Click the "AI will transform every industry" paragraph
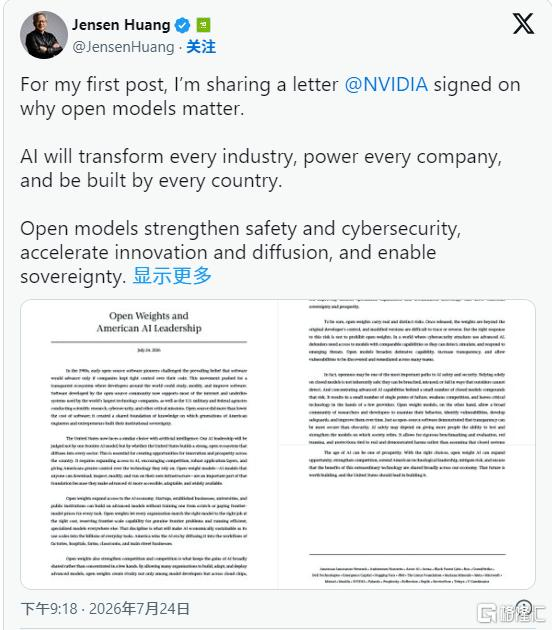Viewport: 552px width, 630px height. 261,169
